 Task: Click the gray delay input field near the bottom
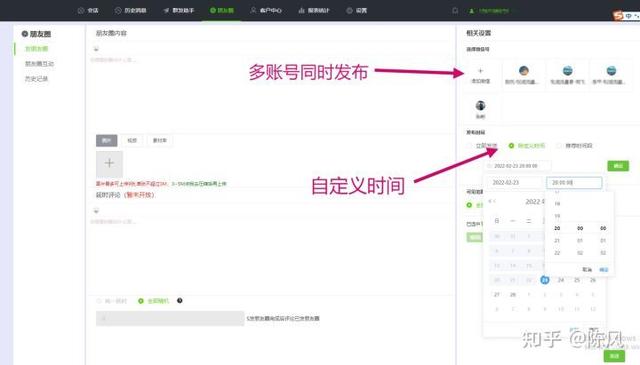click(x=170, y=318)
